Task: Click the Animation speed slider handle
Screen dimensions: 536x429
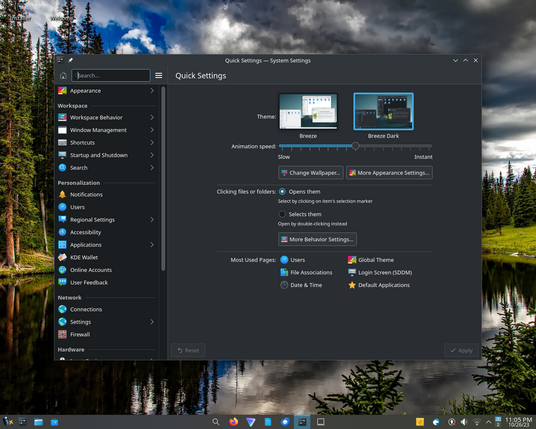Action: tap(356, 146)
